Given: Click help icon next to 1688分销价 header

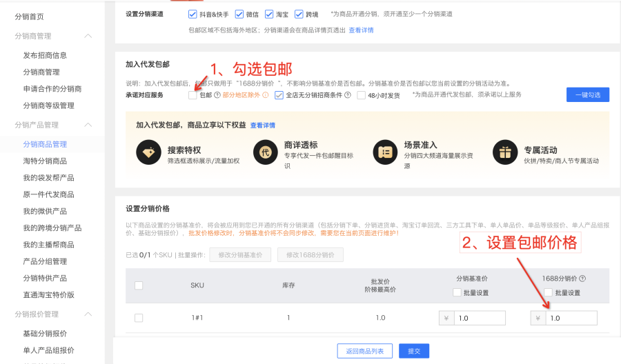Looking at the screenshot, I should 583,279.
